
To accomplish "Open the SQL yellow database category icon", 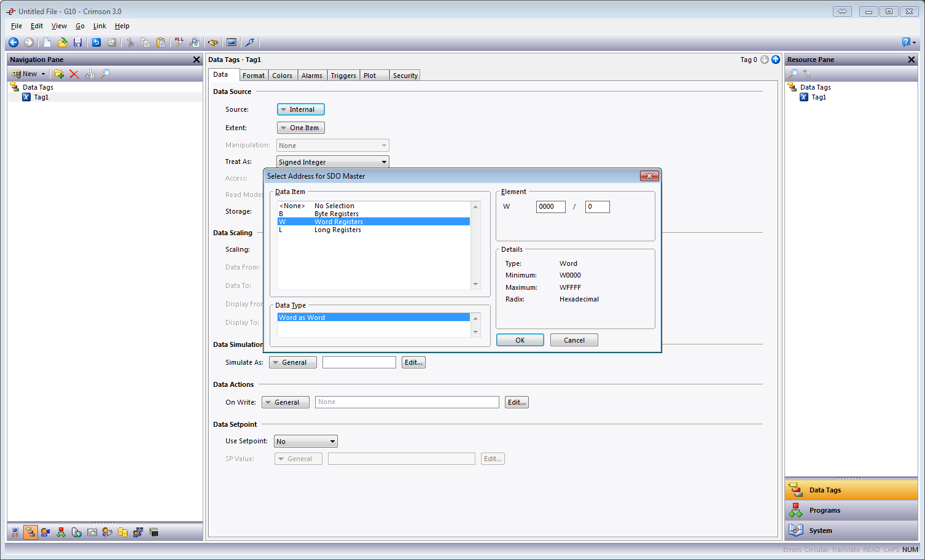I will click(x=123, y=532).
